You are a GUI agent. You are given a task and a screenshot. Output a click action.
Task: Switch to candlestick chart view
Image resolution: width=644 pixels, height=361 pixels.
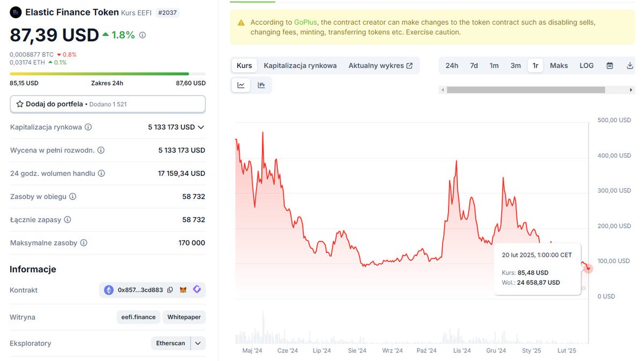click(261, 85)
